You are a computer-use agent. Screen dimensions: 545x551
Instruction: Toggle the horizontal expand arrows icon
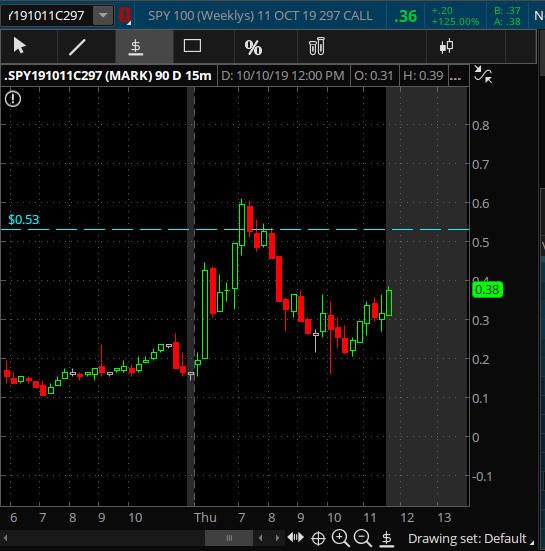coord(295,537)
